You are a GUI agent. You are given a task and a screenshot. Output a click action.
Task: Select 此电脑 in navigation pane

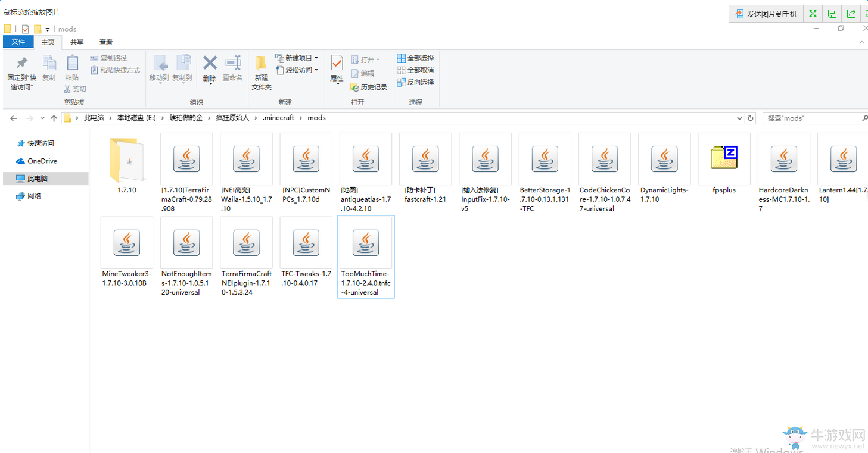[46, 179]
